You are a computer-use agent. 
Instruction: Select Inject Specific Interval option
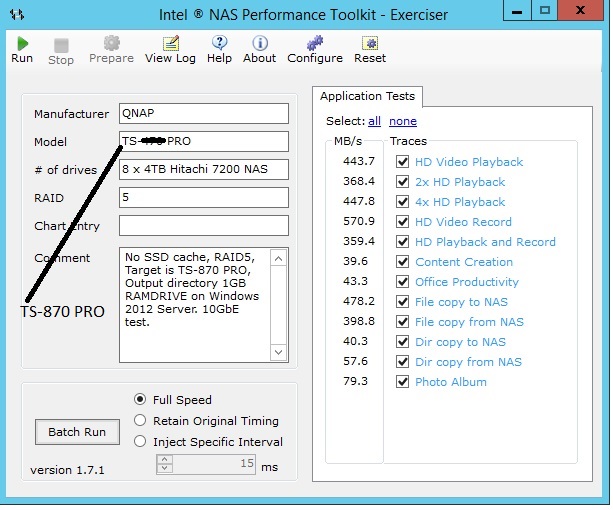[140, 441]
